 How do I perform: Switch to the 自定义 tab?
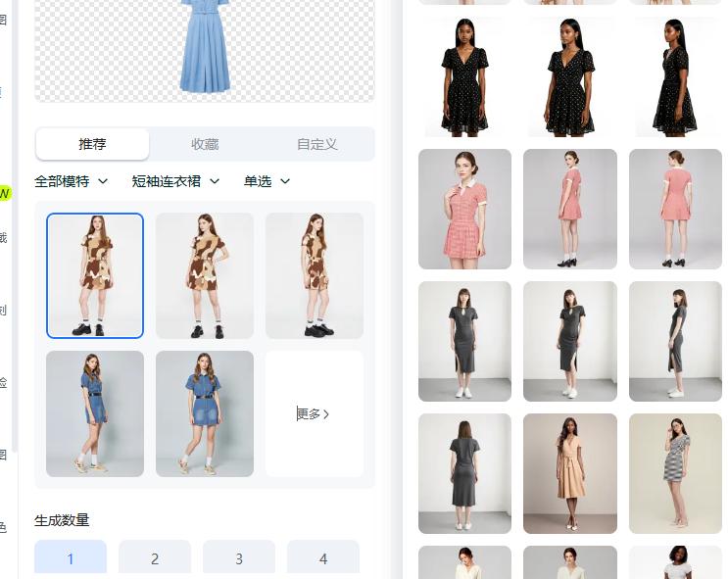(317, 144)
